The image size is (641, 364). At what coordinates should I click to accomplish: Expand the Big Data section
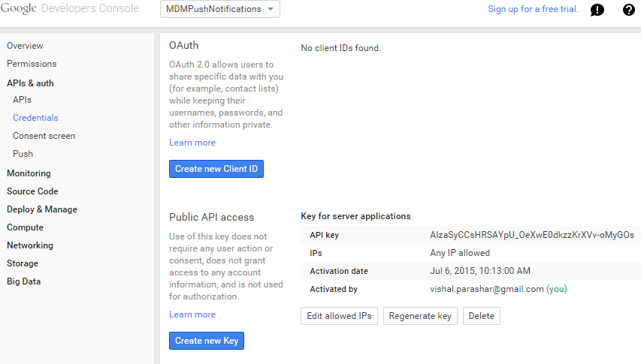(x=24, y=281)
